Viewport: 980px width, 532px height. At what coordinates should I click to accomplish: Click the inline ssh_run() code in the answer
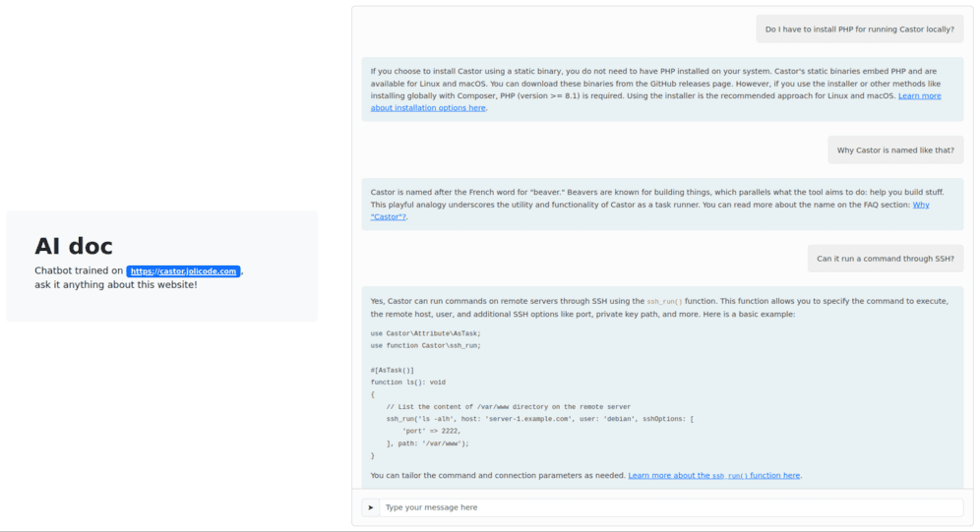tap(664, 301)
